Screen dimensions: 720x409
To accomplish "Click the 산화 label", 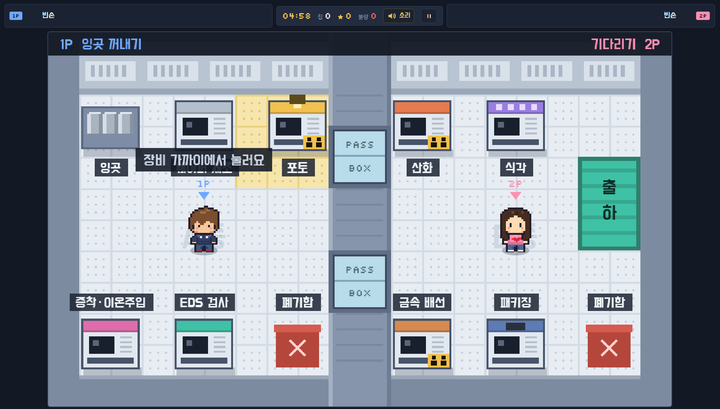I will click(x=422, y=168).
